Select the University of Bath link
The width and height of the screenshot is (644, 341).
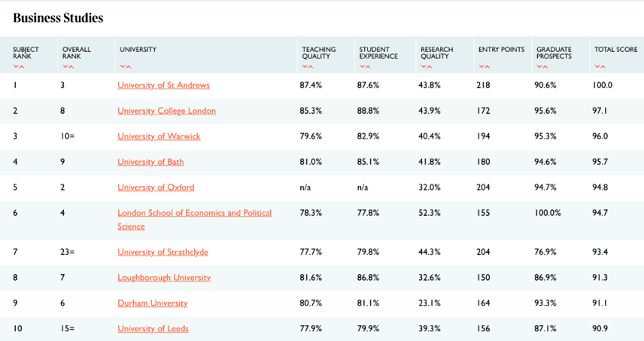(150, 162)
